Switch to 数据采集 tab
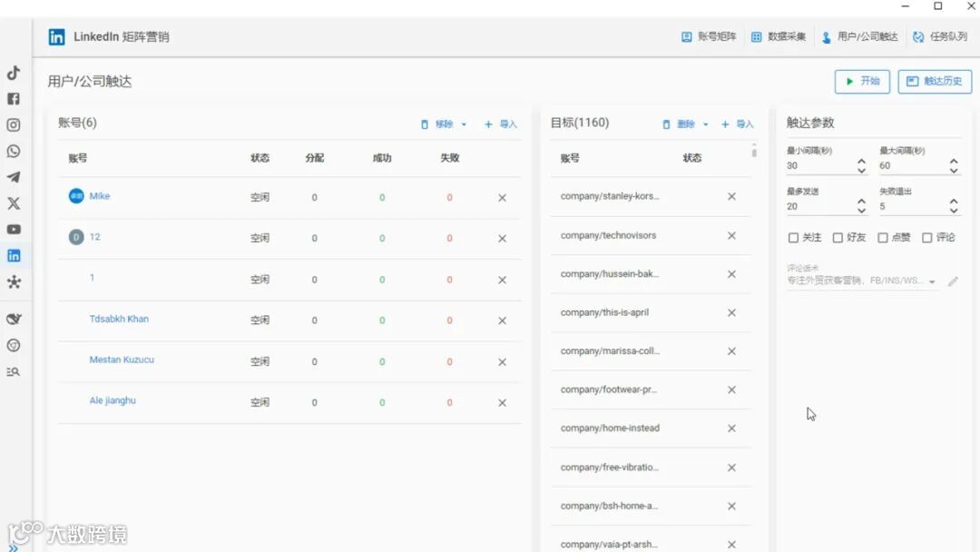This screenshot has width=980, height=552. click(x=779, y=37)
